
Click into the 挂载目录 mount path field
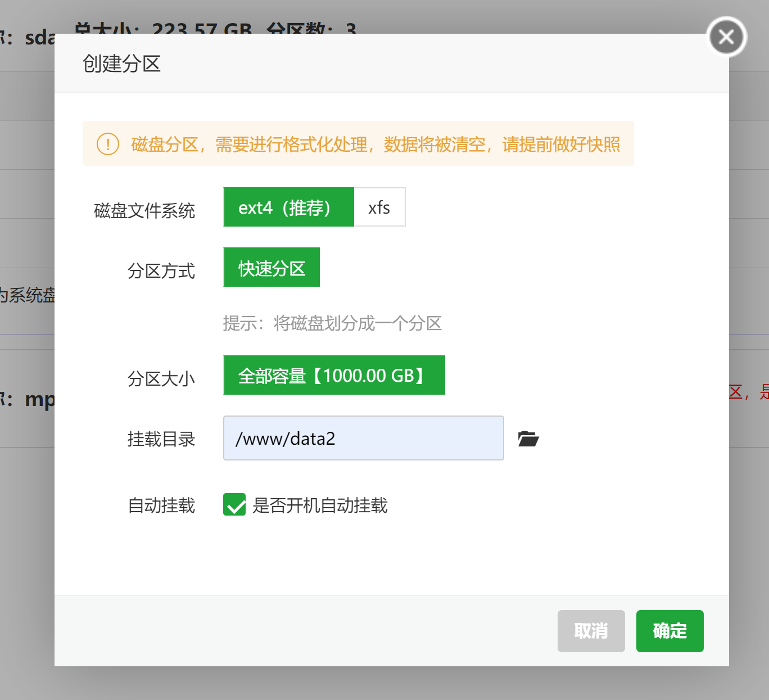click(x=363, y=439)
